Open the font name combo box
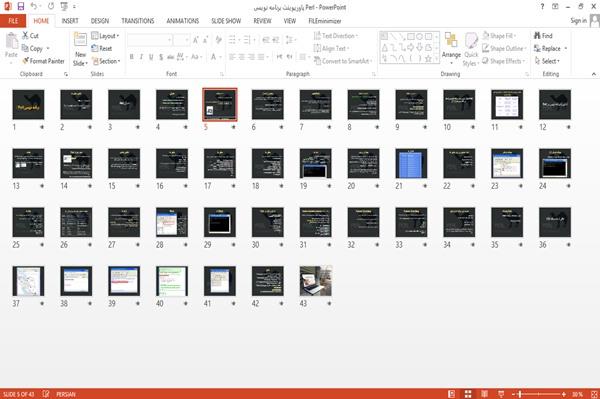The height and width of the screenshot is (399, 600). pyautogui.click(x=149, y=40)
